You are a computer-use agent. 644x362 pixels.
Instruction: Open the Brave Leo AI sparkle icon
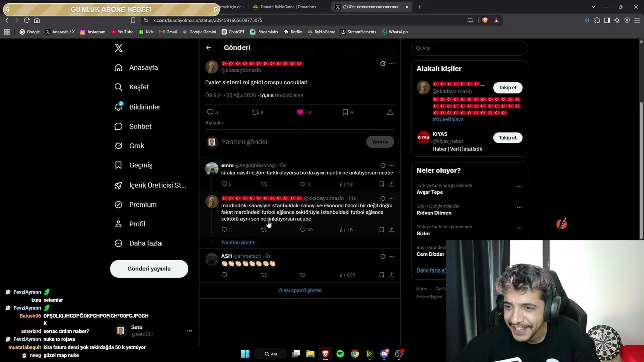(617, 20)
